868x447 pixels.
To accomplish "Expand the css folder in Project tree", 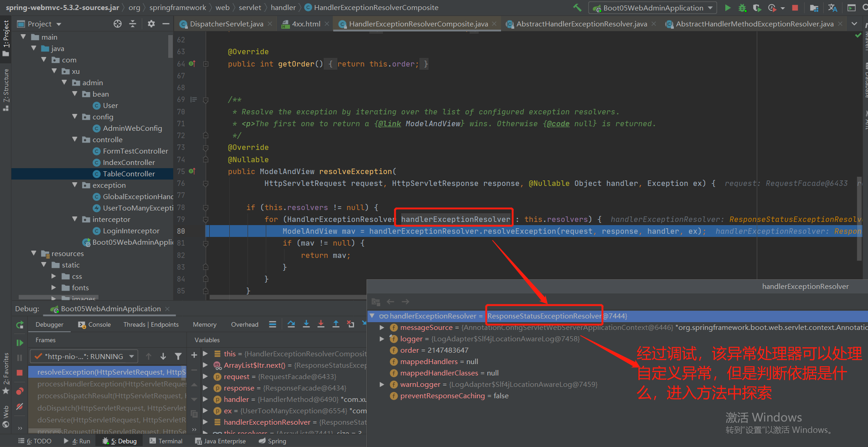I will tap(54, 276).
